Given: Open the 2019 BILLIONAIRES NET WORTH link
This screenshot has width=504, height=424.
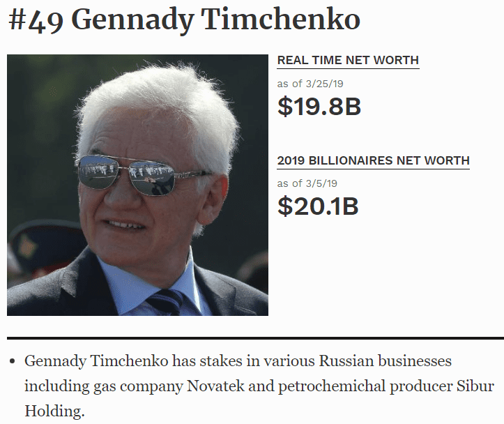Looking at the screenshot, I should click(x=374, y=160).
